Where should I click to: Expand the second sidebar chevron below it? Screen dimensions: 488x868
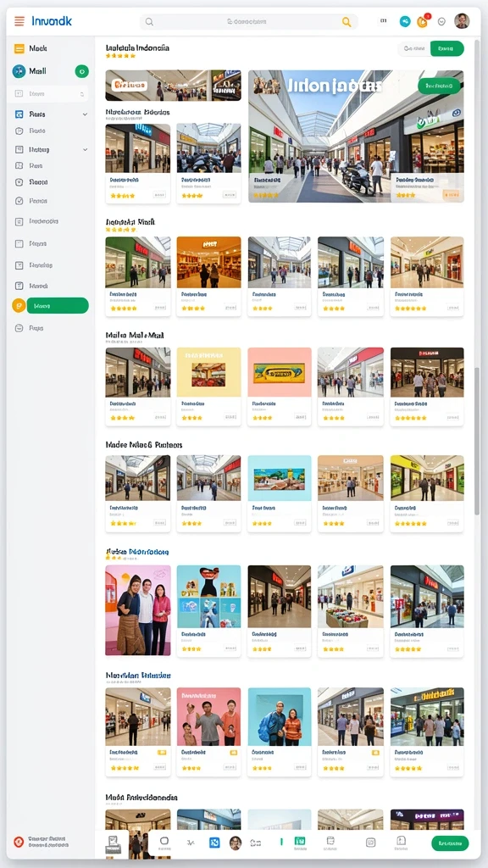85,149
